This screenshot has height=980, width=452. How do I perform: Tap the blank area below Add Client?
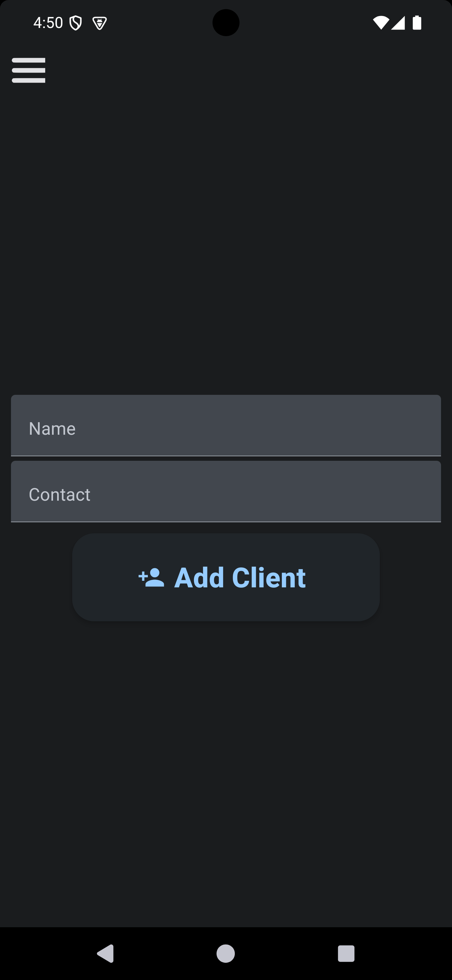coord(226,761)
